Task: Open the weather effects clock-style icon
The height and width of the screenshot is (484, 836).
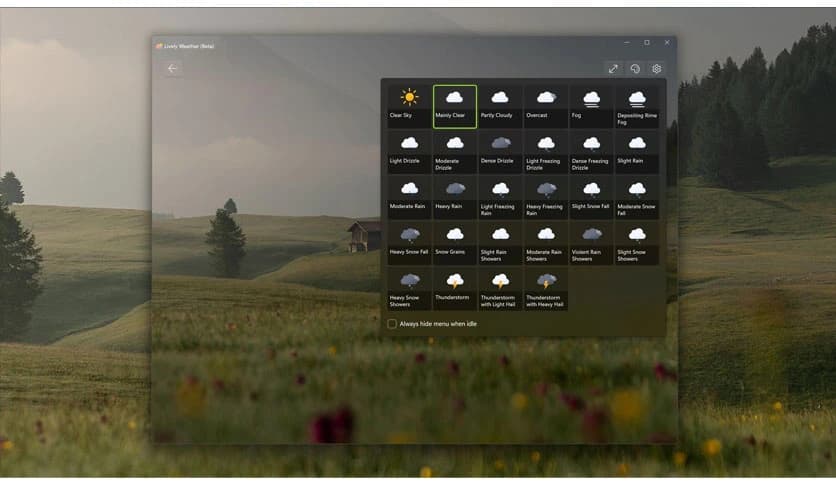Action: (x=634, y=69)
